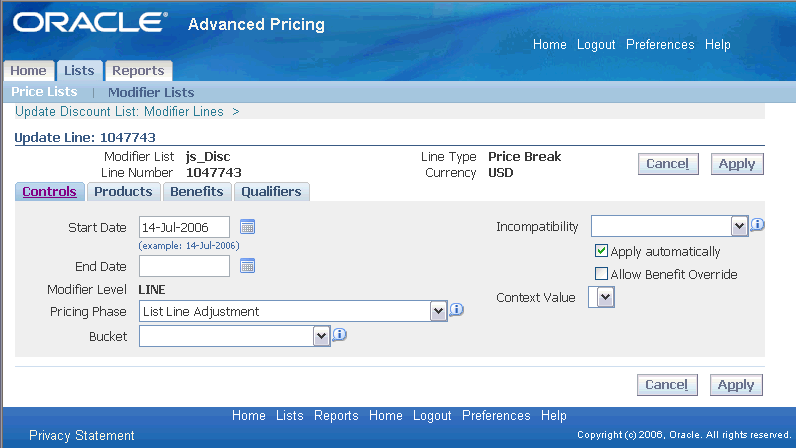Click the 'js_Disc' modifier list value
Image resolution: width=796 pixels, height=448 pixels.
point(208,157)
